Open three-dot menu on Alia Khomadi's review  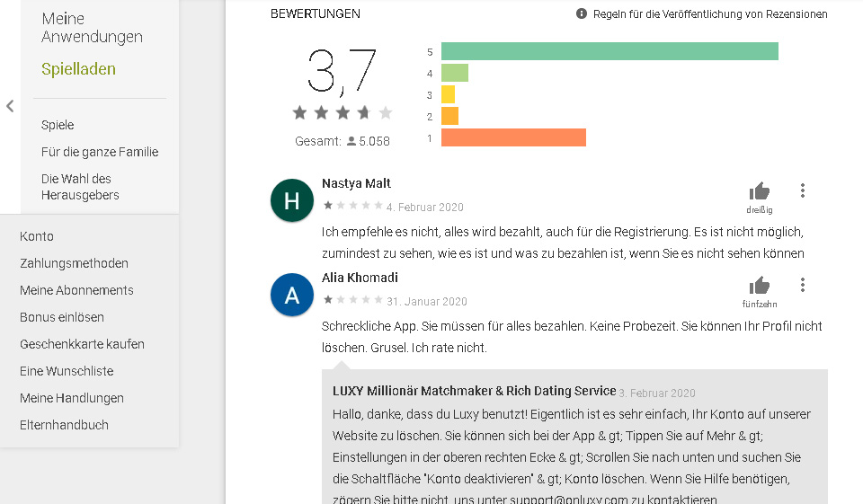pyautogui.click(x=803, y=285)
